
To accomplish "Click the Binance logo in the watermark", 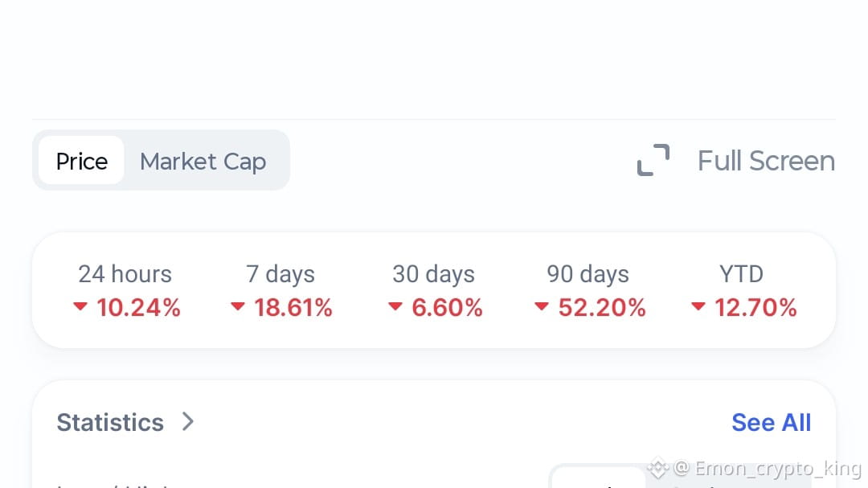I will click(x=658, y=468).
